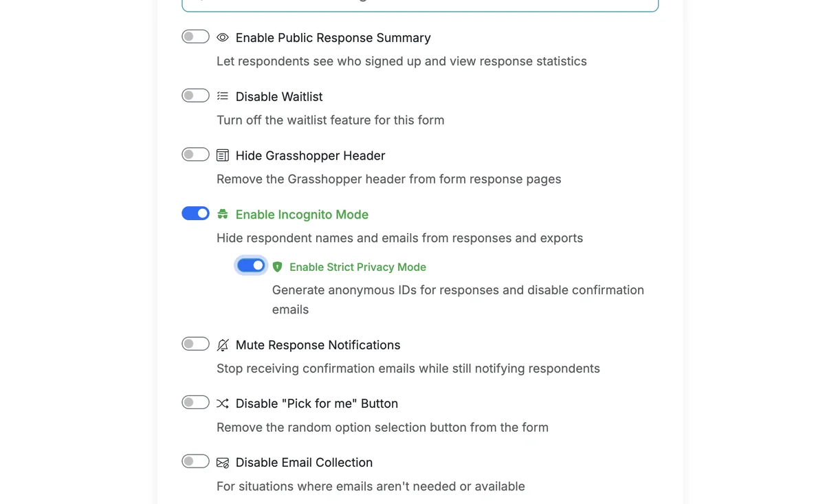825x504 pixels.
Task: Click the Mute Response Notifications label text
Action: [x=318, y=344]
